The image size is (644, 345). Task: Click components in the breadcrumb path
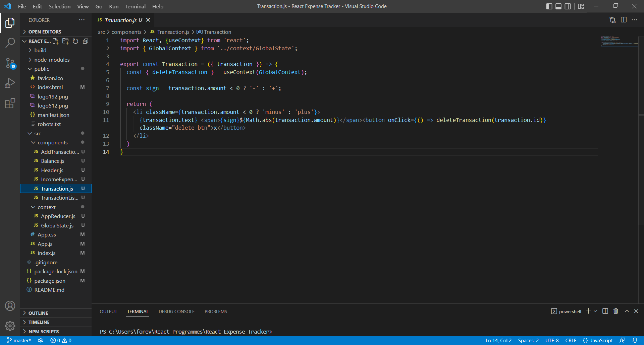(x=126, y=32)
